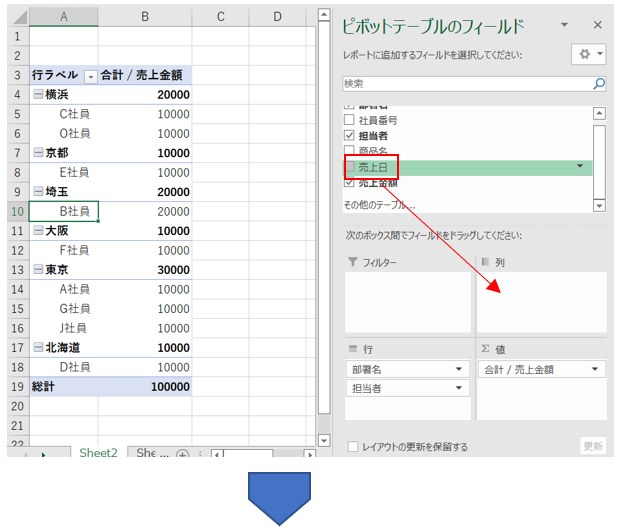The height and width of the screenshot is (532, 622).
Task: Open the field list settings gear menu
Action: click(x=586, y=54)
